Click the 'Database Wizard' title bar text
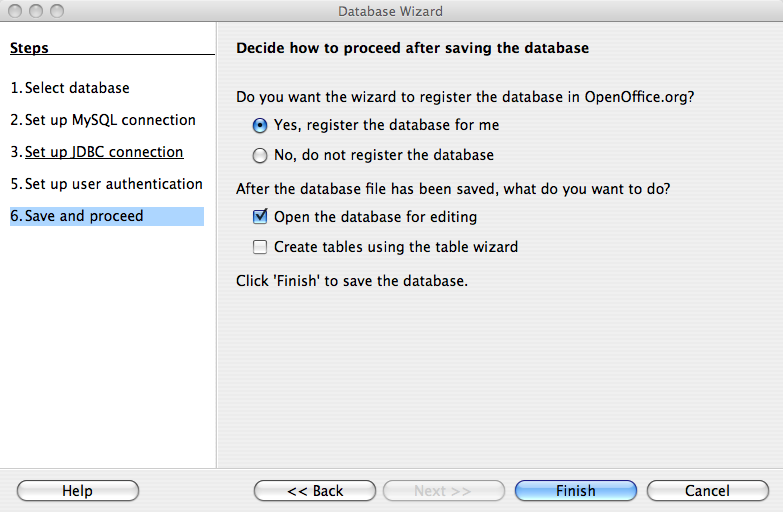The height and width of the screenshot is (512, 783). coord(390,11)
